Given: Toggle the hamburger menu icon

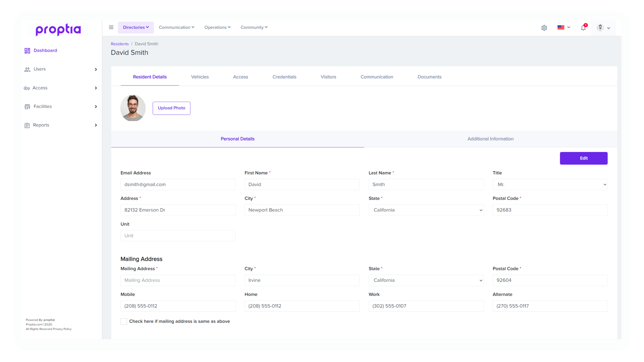Looking at the screenshot, I should [111, 27].
